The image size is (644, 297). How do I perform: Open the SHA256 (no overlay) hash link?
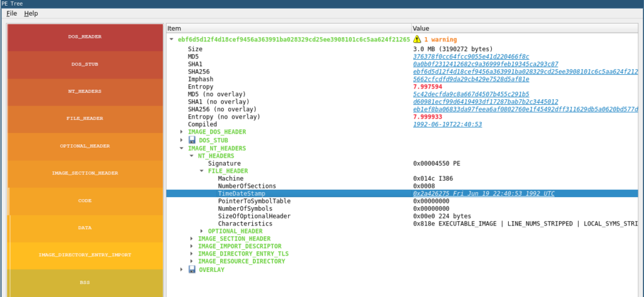(526, 109)
